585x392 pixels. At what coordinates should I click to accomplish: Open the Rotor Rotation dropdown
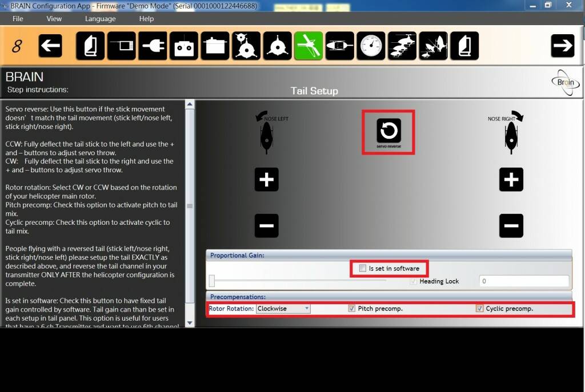coord(283,309)
